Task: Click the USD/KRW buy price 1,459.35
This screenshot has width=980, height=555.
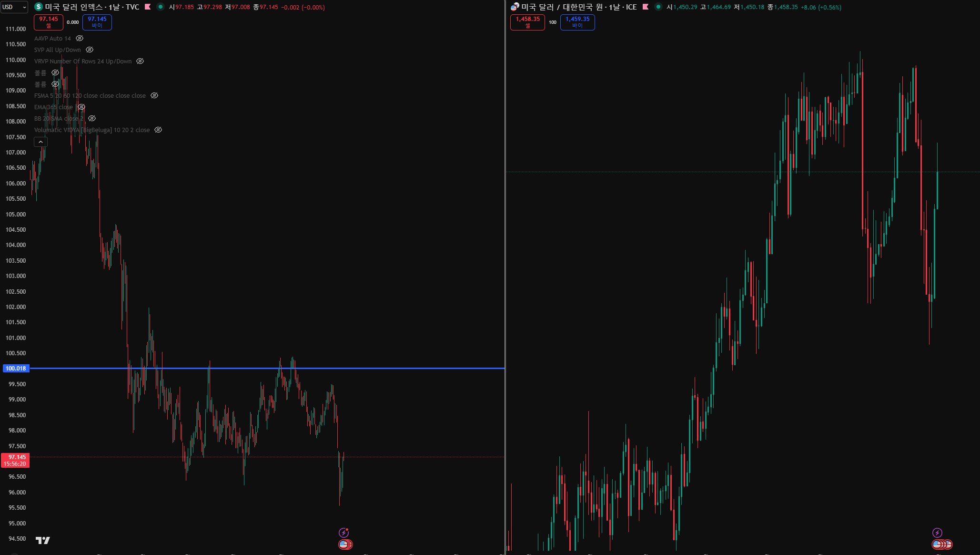Action: coord(577,22)
